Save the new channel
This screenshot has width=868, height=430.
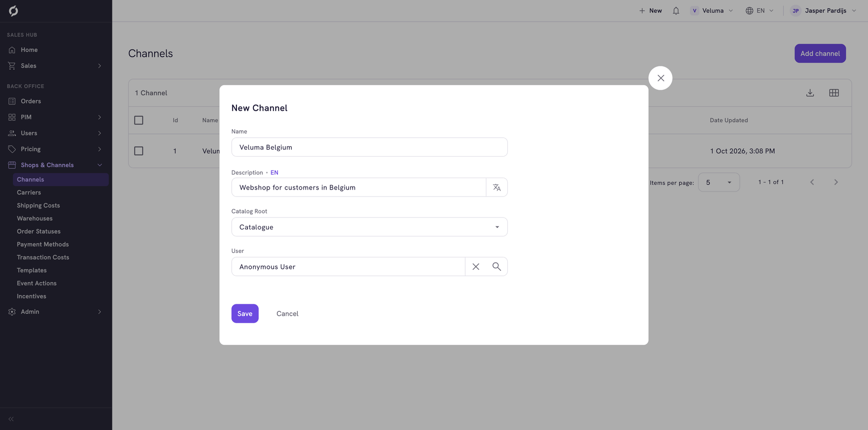[x=245, y=314]
